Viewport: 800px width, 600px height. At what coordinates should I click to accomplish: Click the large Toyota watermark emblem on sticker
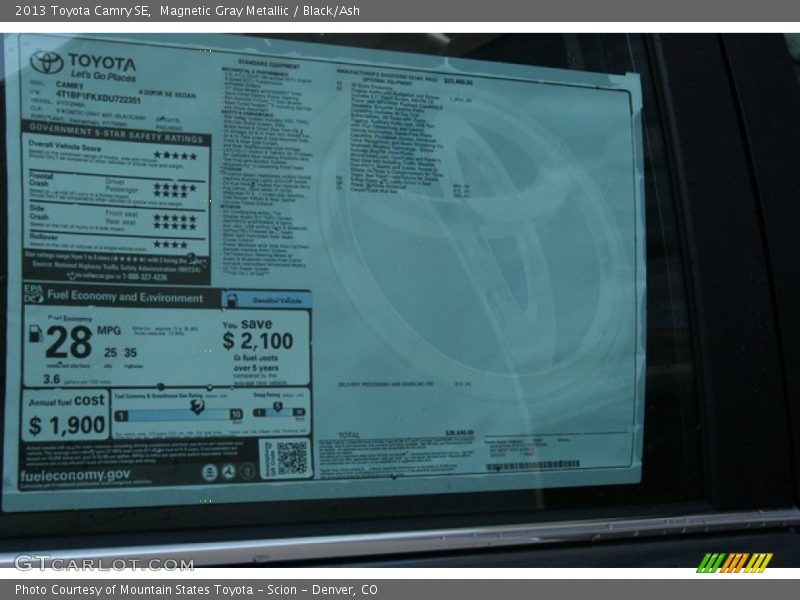coord(470,240)
